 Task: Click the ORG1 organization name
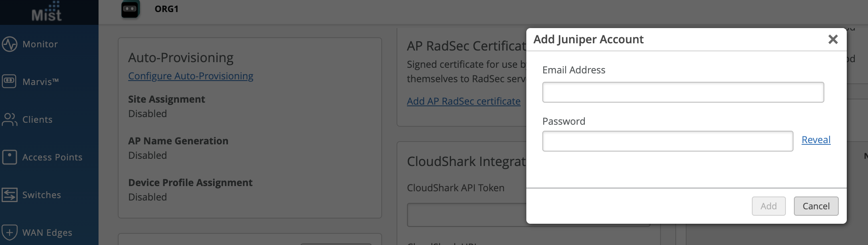tap(167, 9)
